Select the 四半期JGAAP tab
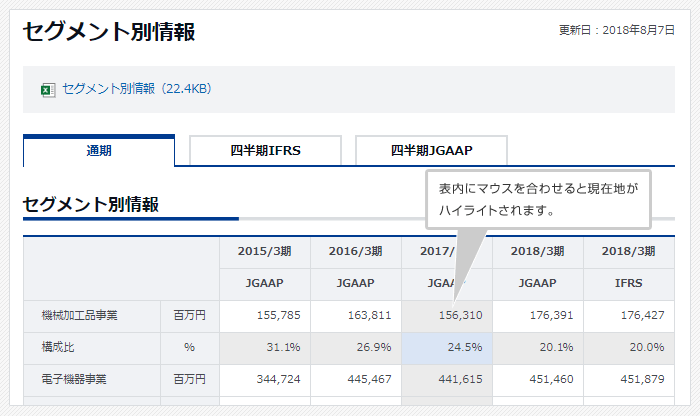700x416 pixels. click(x=431, y=151)
